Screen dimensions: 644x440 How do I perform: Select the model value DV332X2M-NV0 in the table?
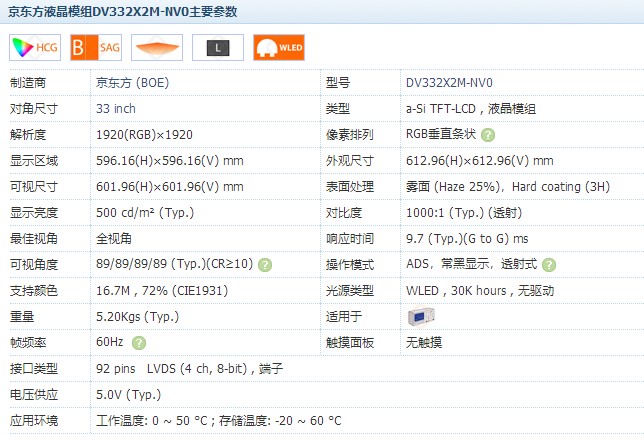[449, 83]
